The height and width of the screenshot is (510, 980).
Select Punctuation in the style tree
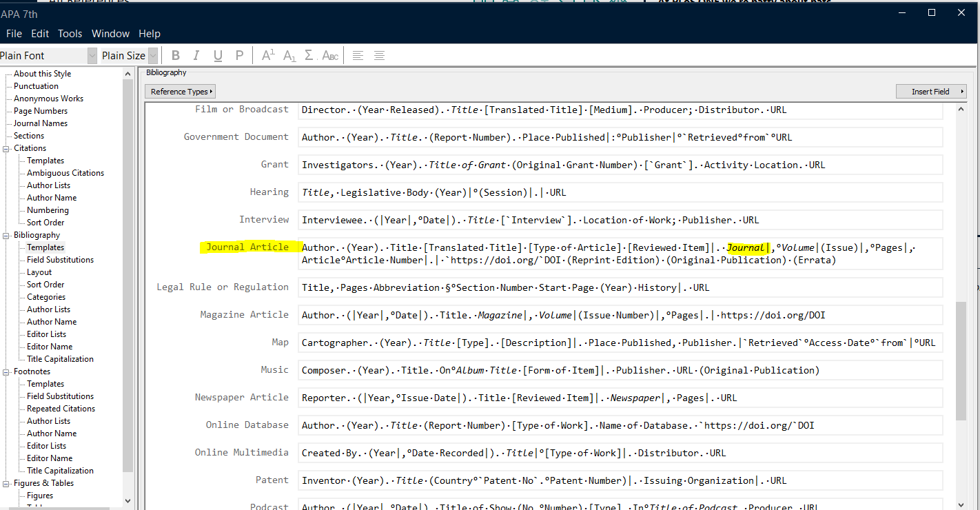click(x=36, y=86)
